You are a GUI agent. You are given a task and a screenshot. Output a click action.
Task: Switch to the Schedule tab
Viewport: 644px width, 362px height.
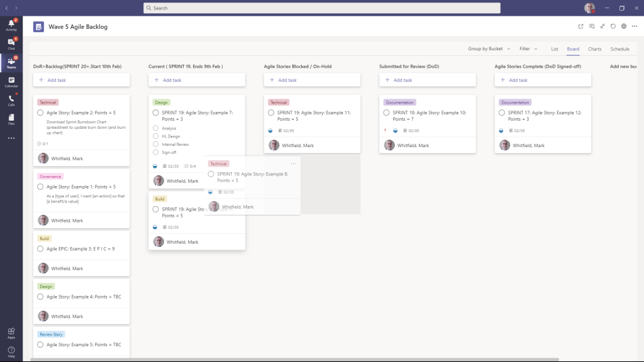(621, 49)
